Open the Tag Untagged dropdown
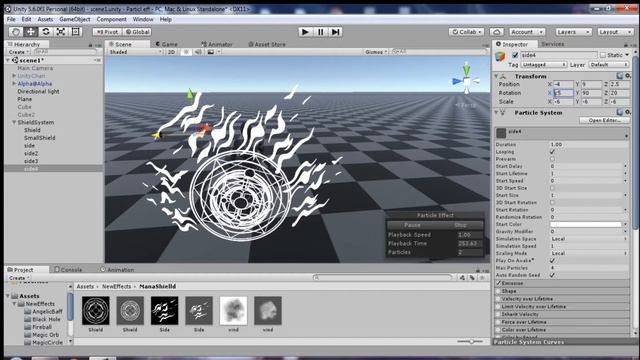 (x=543, y=64)
